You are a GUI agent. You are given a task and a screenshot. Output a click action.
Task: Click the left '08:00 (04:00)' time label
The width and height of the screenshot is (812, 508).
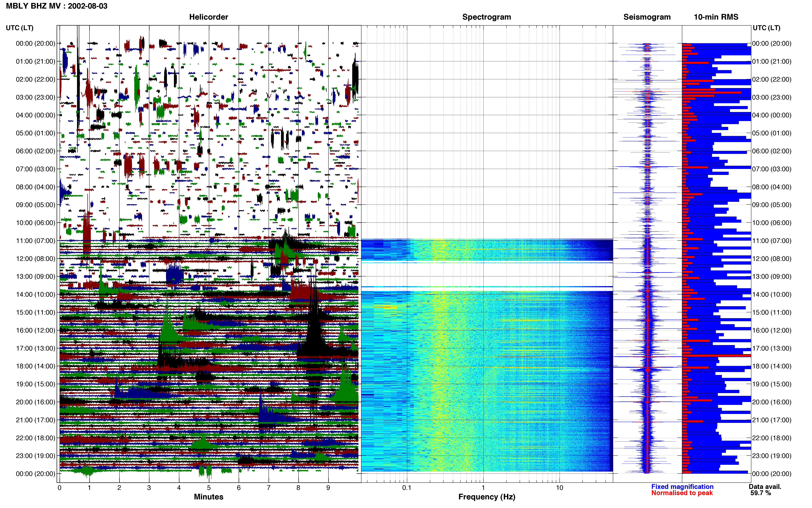pos(36,187)
